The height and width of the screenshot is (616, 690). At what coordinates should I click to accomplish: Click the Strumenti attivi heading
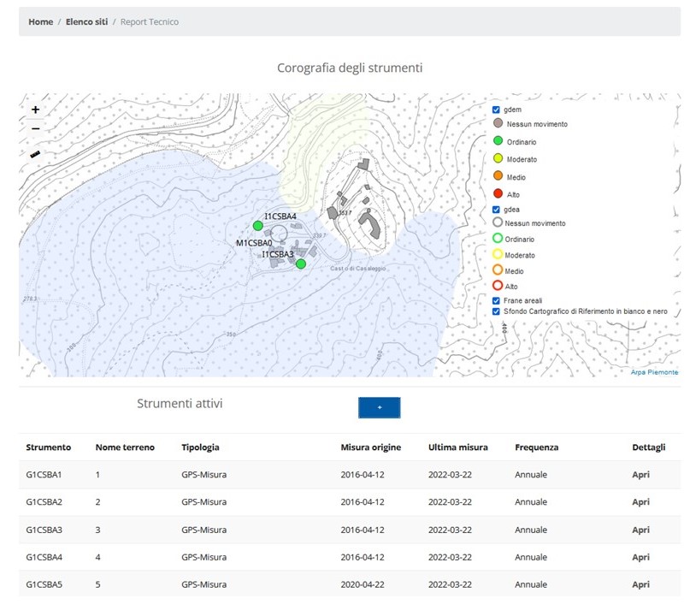point(180,403)
